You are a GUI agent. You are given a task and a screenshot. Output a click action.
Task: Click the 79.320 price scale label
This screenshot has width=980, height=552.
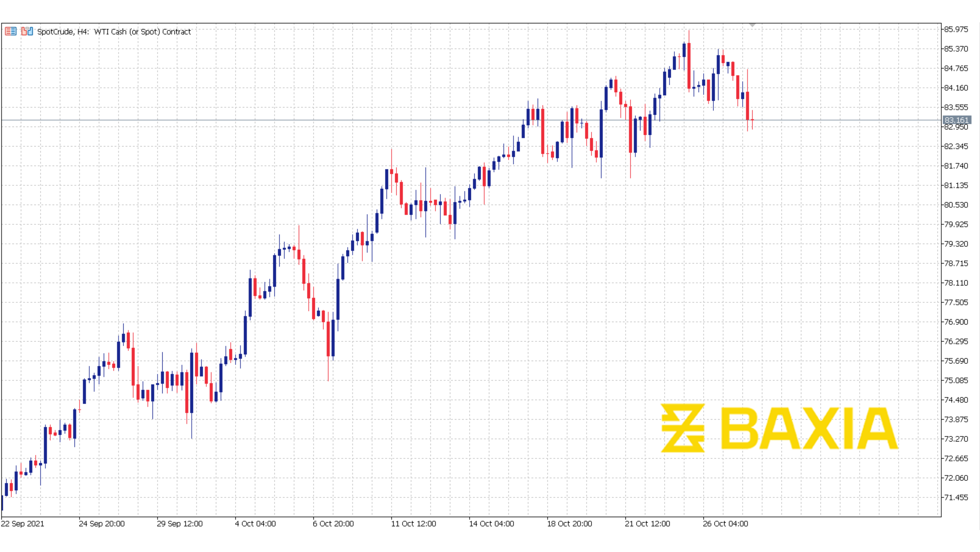(956, 244)
